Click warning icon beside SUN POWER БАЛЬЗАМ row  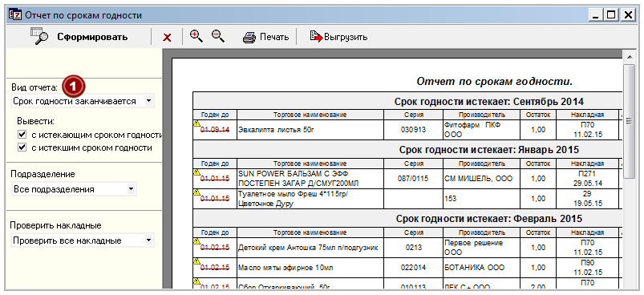(196, 172)
